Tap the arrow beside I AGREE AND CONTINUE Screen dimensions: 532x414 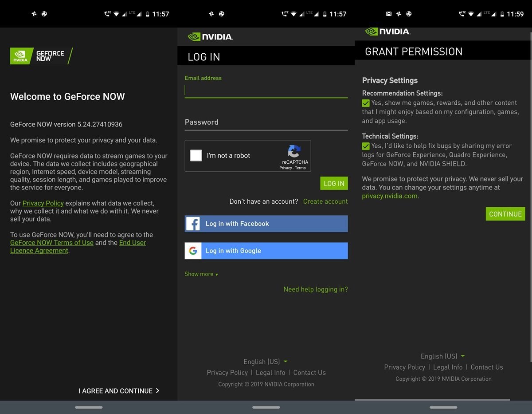pos(157,390)
